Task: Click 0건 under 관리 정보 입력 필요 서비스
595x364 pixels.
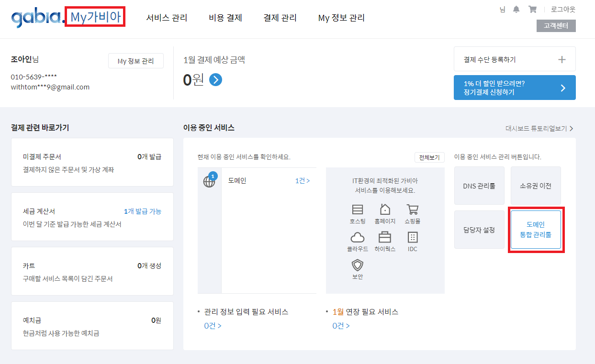Action: (x=213, y=326)
